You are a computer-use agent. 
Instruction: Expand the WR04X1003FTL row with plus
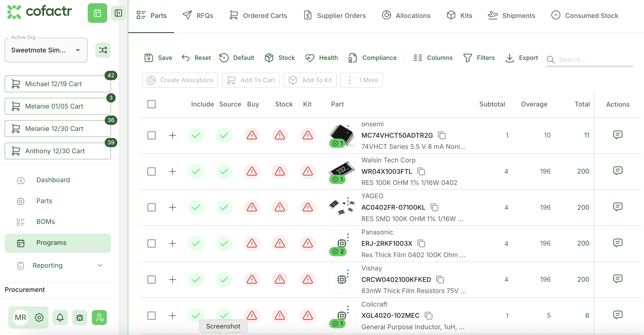tap(173, 171)
